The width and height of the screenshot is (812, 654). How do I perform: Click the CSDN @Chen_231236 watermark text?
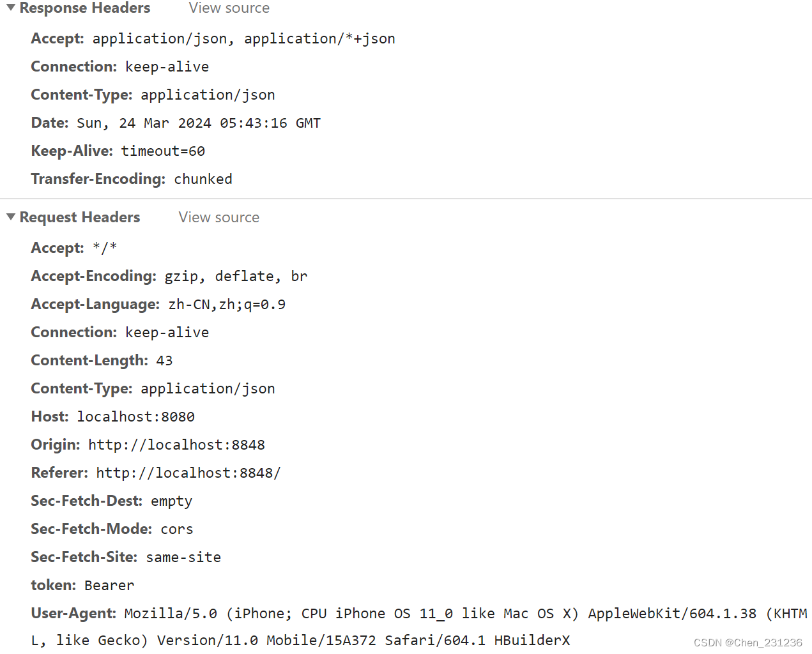748,643
